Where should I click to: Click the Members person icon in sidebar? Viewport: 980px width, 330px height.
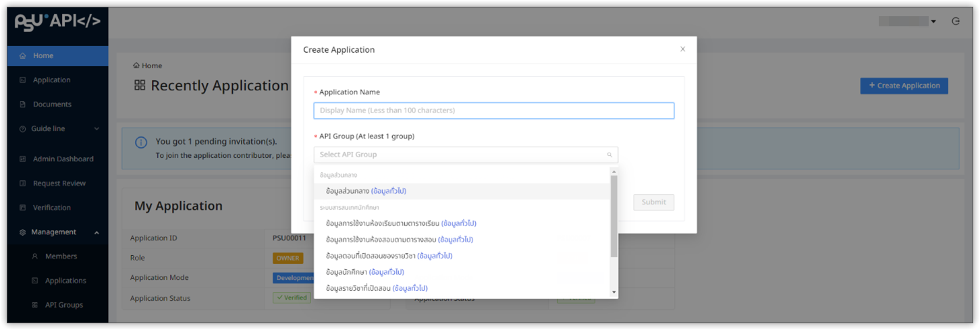coord(35,256)
